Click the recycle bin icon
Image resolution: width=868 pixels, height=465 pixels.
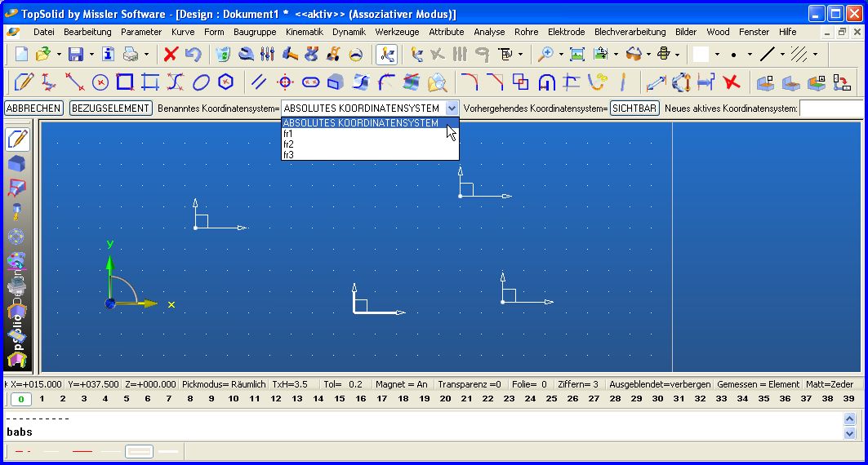223,54
